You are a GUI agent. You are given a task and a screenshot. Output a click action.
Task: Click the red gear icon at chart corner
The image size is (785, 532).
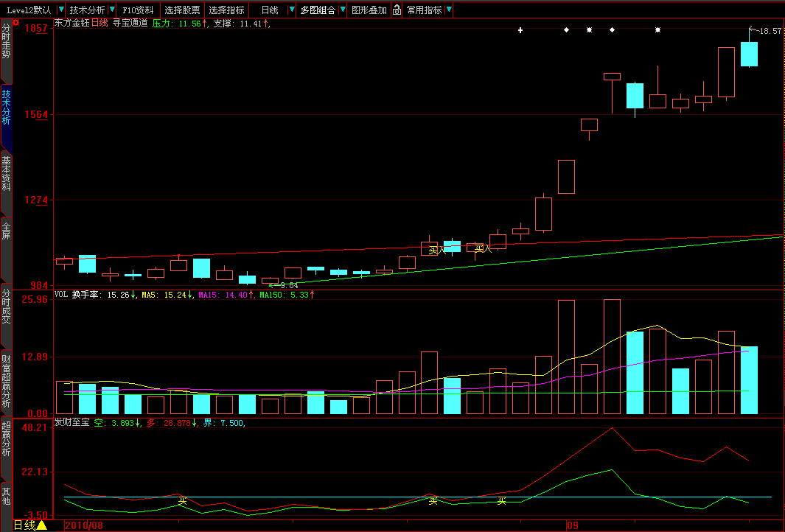(x=16, y=23)
